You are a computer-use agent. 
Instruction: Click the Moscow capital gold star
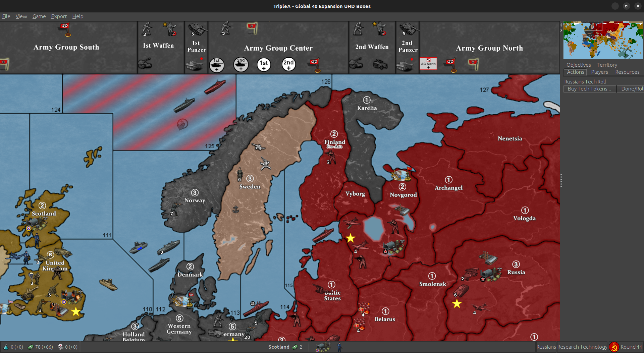457,304
